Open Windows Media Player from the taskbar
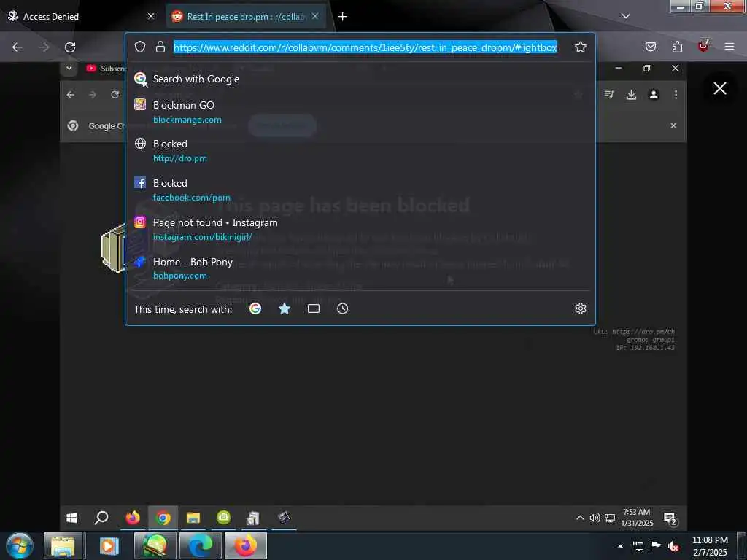This screenshot has height=560, width=747. tap(109, 545)
